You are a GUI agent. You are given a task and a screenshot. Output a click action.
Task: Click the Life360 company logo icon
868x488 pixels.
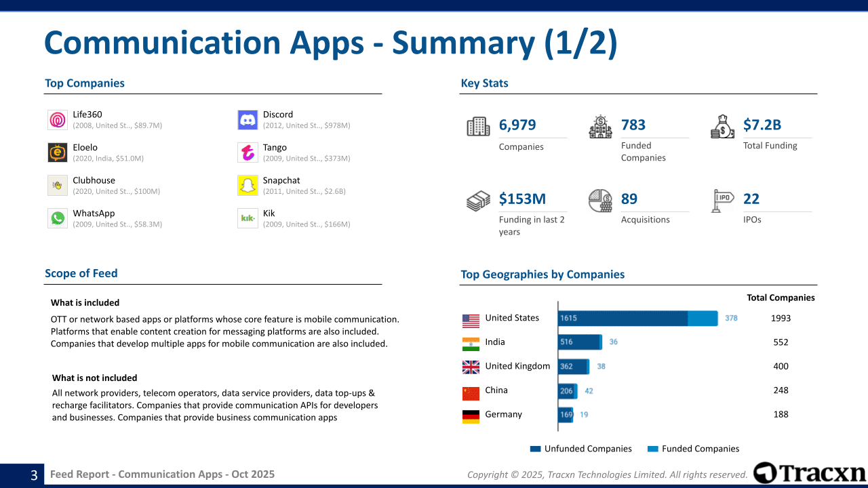point(58,120)
